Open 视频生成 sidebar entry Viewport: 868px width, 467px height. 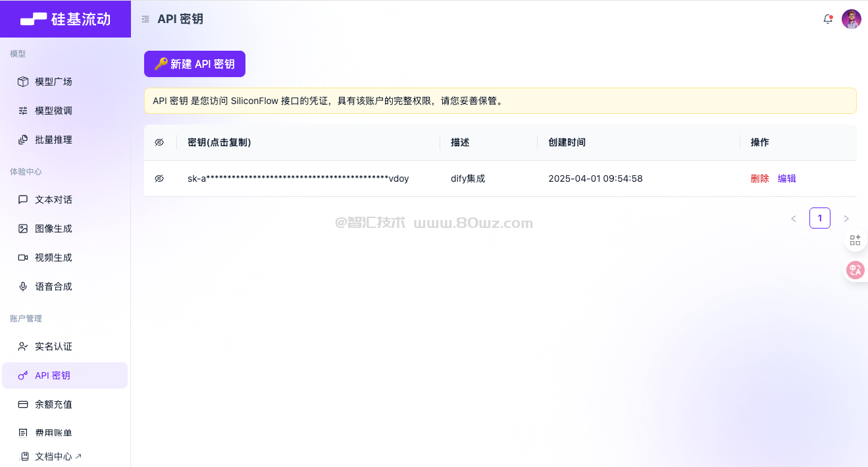53,258
